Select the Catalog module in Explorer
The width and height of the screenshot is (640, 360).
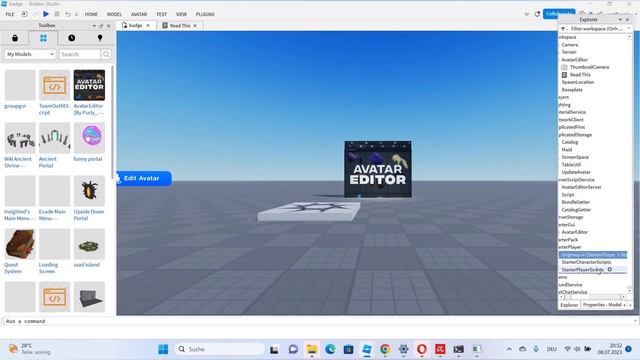(570, 142)
